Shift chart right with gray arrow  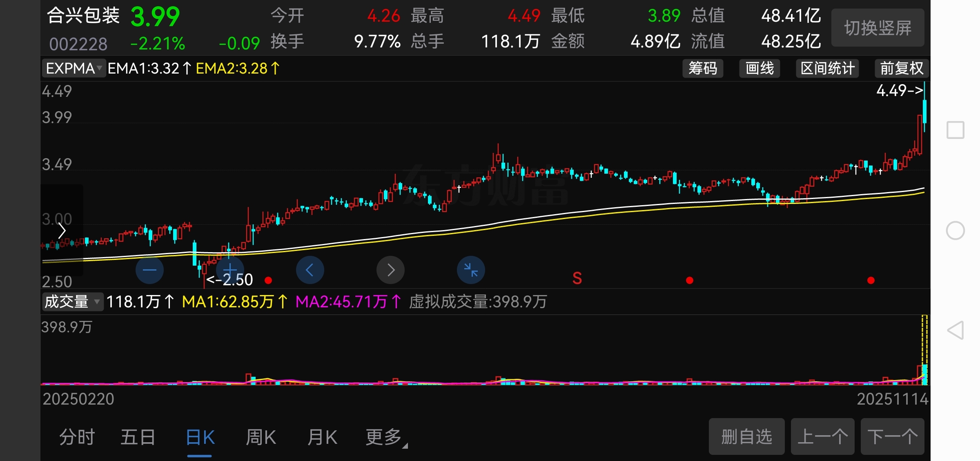click(390, 270)
